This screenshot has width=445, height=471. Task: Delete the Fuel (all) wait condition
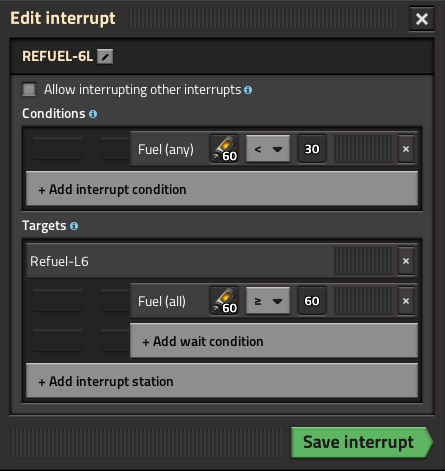406,301
